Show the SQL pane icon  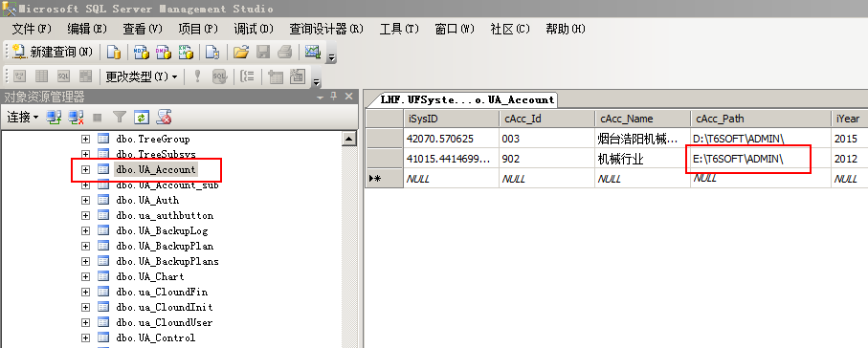64,76
